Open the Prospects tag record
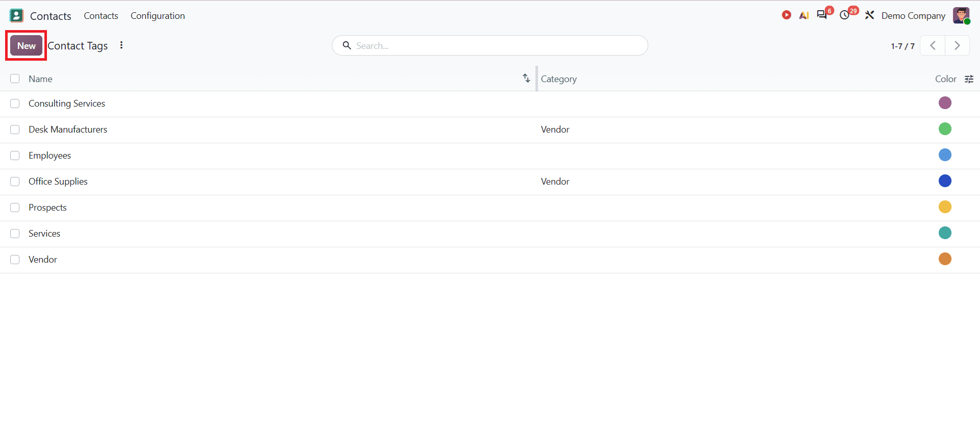The width and height of the screenshot is (980, 437). point(47,208)
